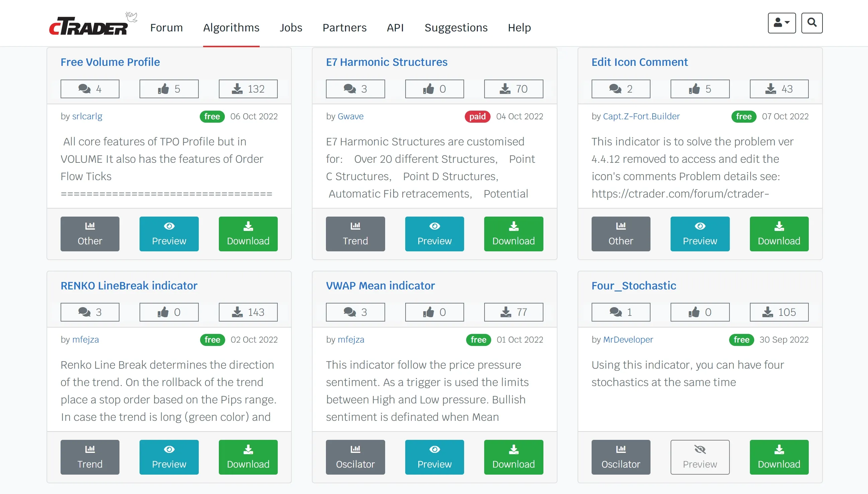Open comments count on E7 Harmonic Structures

355,89
